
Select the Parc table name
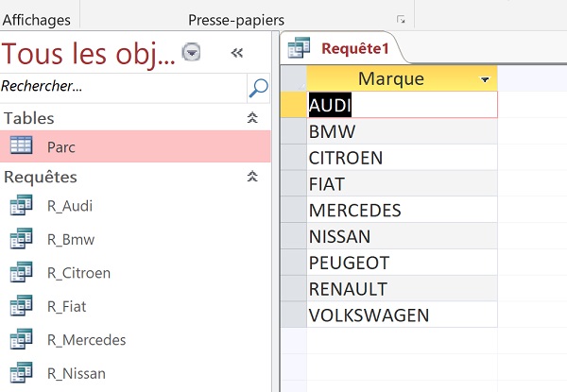tap(61, 147)
